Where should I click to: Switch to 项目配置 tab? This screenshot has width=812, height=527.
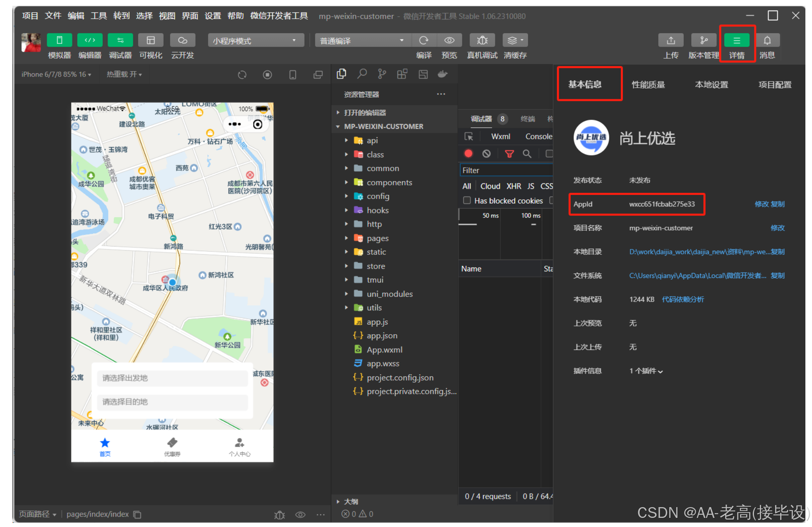click(775, 84)
